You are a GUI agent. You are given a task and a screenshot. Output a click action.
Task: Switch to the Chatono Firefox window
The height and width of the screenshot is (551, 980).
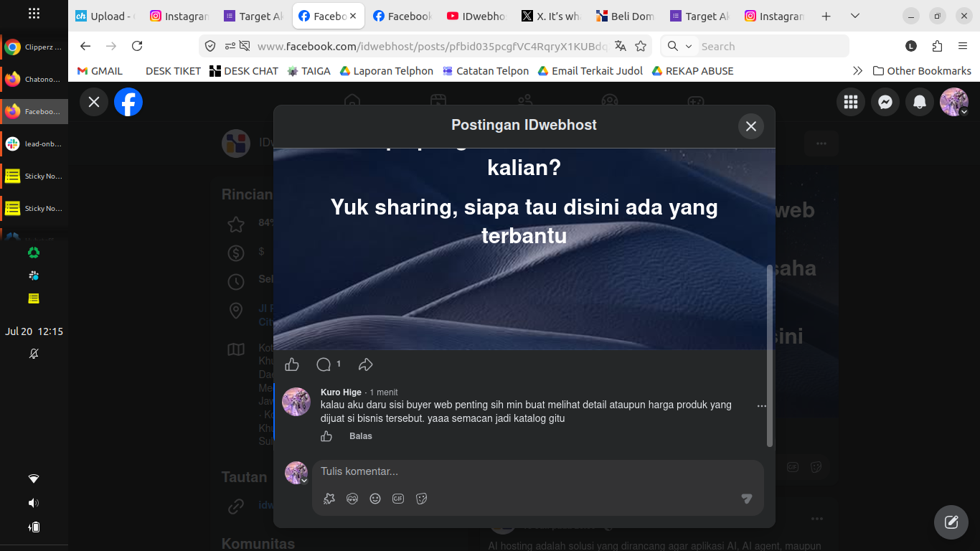pyautogui.click(x=34, y=80)
